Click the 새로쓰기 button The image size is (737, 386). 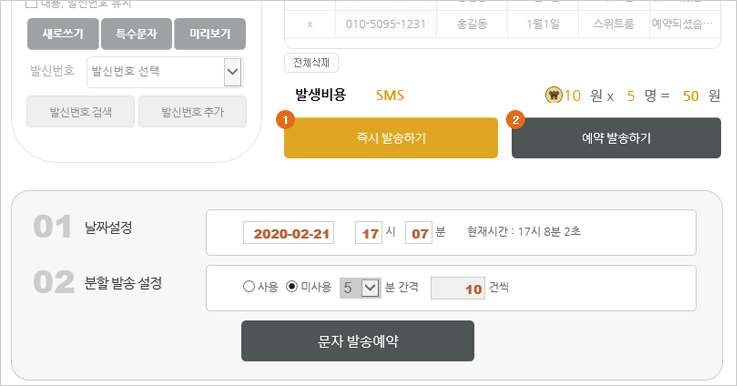coord(63,34)
